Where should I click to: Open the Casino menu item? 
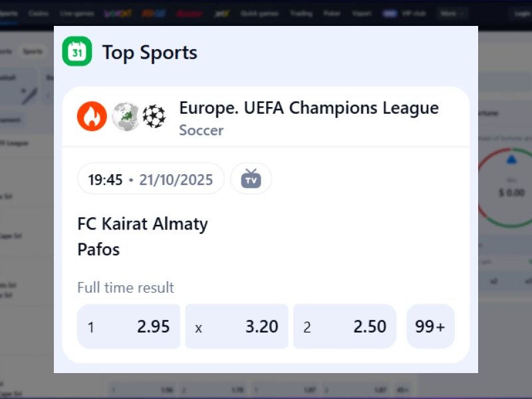40,12
